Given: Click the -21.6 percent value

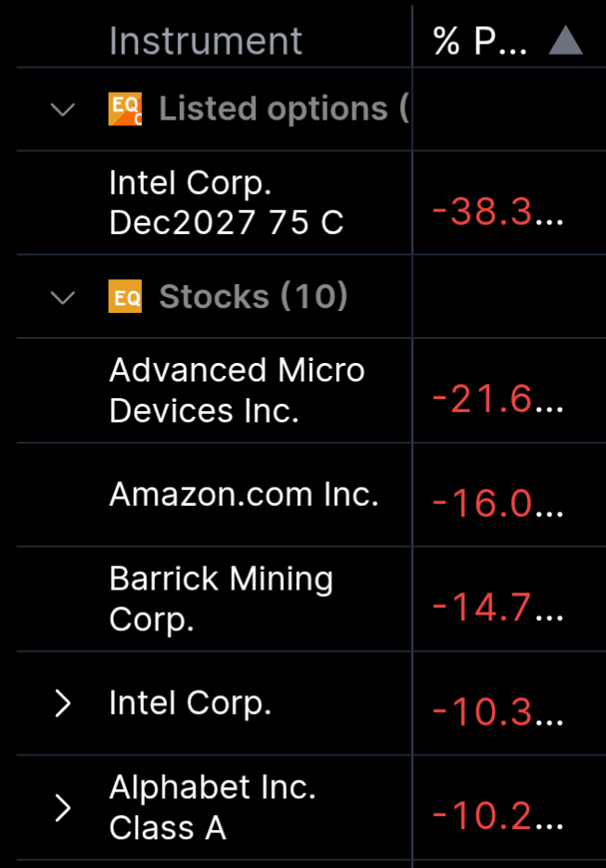Looking at the screenshot, I should coord(496,400).
